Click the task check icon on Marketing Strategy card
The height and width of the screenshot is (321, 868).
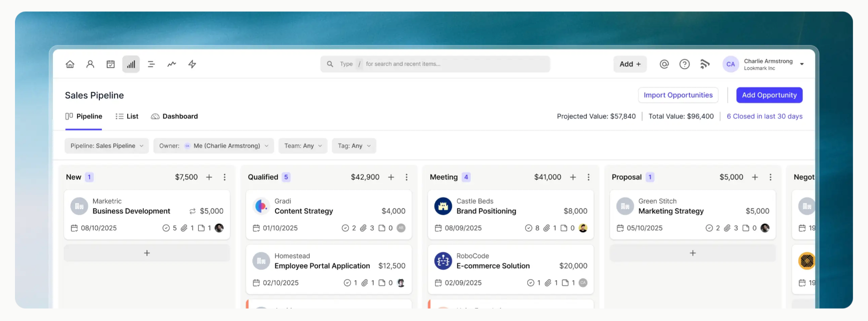pyautogui.click(x=709, y=228)
